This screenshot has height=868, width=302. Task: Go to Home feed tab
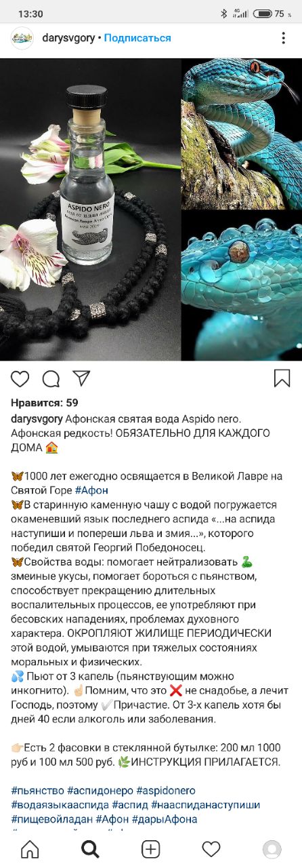30,848
